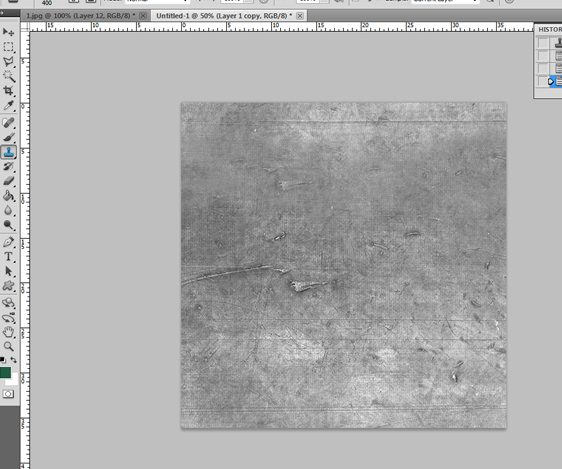Switch to the Untitled-1 document tab
The height and width of the screenshot is (469, 562).
point(224,16)
